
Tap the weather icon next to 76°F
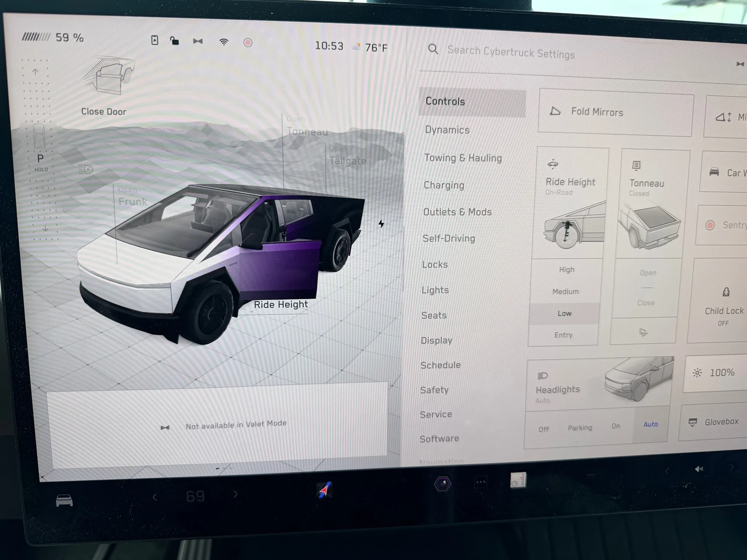click(356, 47)
